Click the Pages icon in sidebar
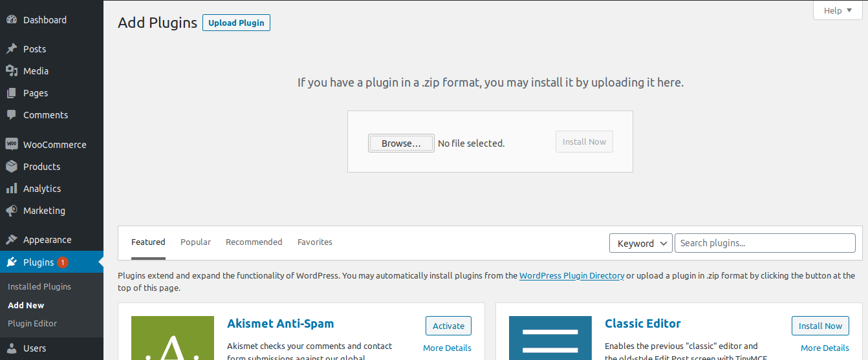Screen dimensions: 868x360 pyautogui.click(x=12, y=93)
